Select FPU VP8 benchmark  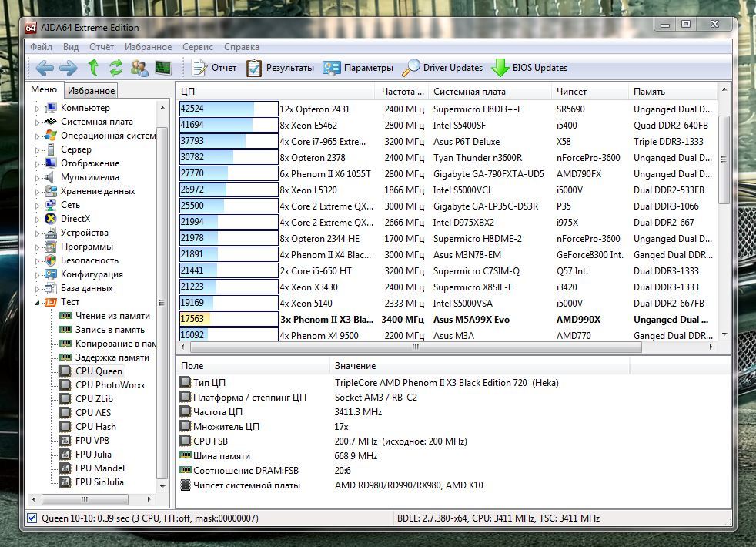tap(92, 441)
